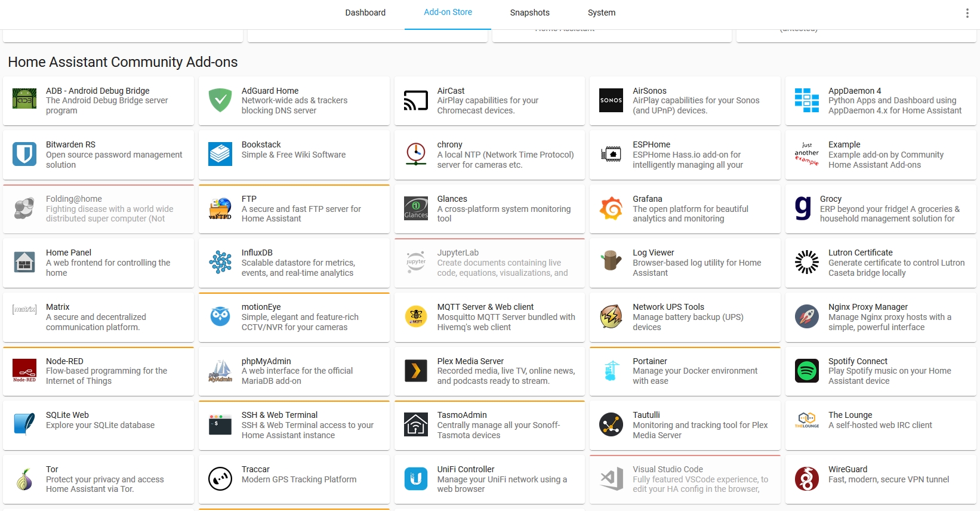The image size is (980, 511).
Task: Click the Plex Media Server chevron icon
Action: pos(416,371)
